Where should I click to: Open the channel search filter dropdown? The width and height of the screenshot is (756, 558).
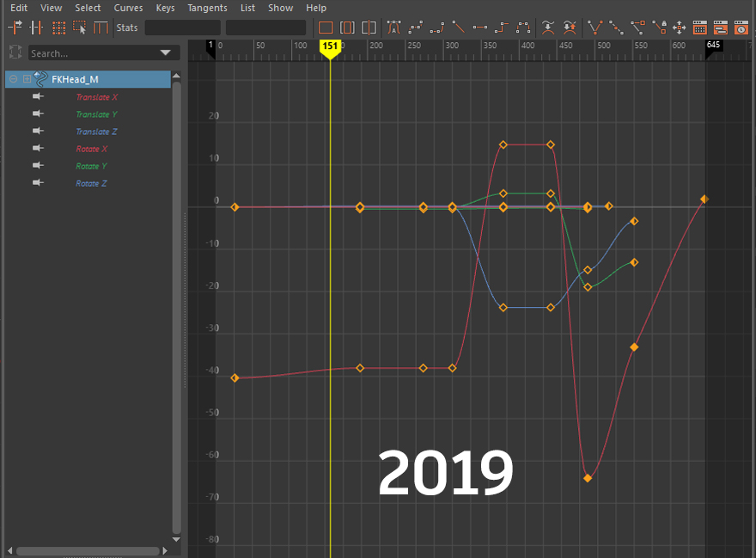click(x=166, y=52)
